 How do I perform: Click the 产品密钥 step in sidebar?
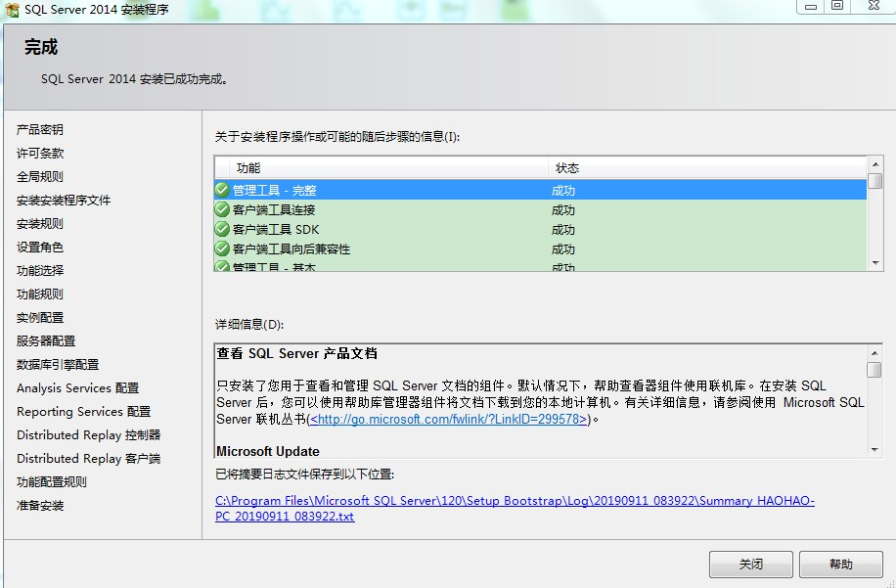(39, 130)
